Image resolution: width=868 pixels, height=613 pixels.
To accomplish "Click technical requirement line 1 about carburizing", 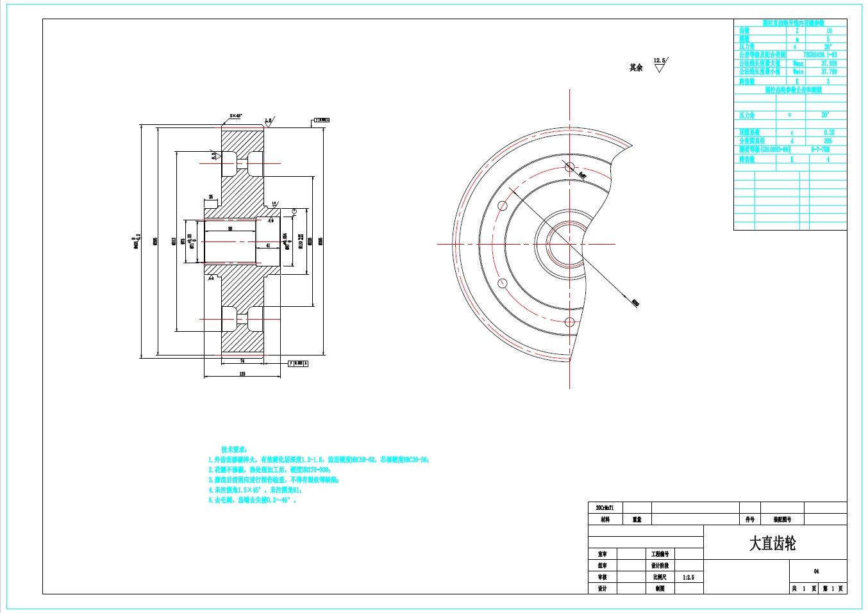I will (x=319, y=460).
